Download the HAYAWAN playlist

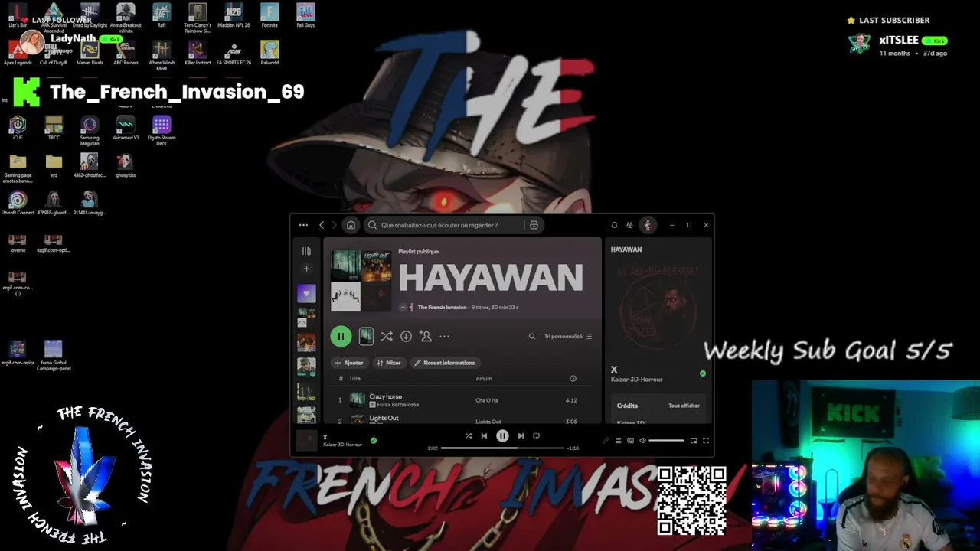pyautogui.click(x=406, y=336)
